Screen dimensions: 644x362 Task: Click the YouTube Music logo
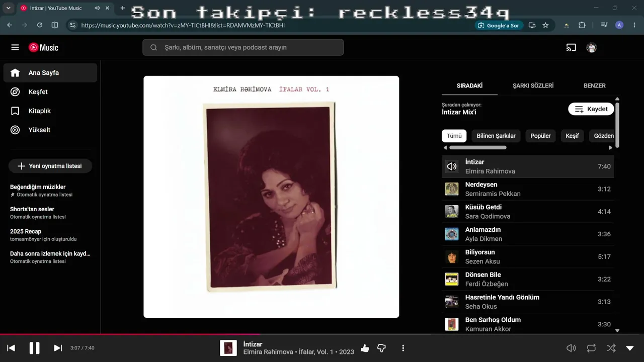click(43, 47)
